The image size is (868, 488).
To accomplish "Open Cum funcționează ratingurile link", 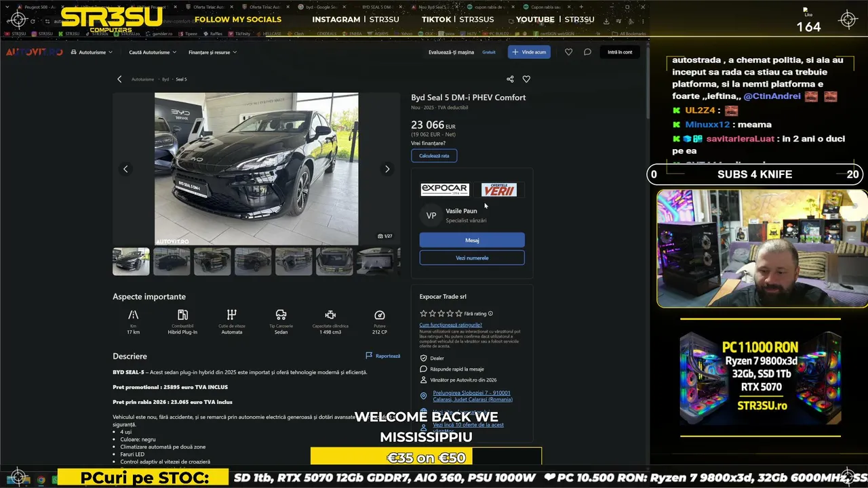I will (451, 325).
